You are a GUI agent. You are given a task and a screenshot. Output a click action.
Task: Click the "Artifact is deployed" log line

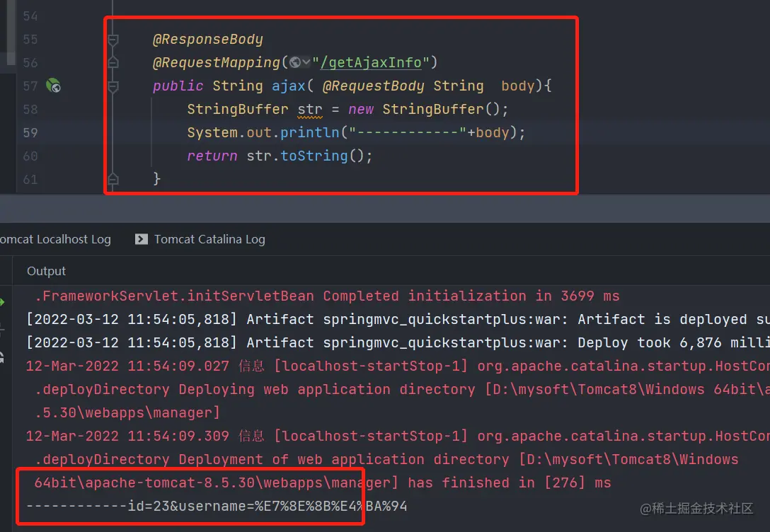tap(398, 320)
